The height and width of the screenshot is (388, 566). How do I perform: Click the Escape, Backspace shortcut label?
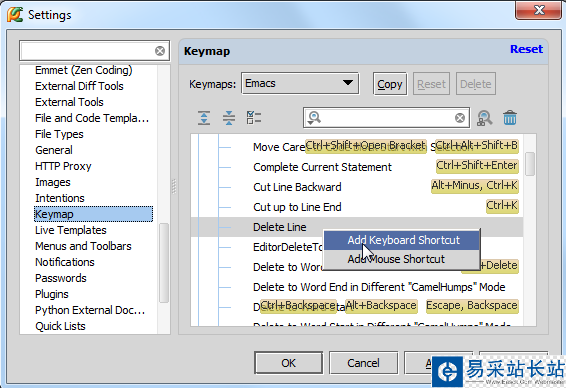point(472,306)
